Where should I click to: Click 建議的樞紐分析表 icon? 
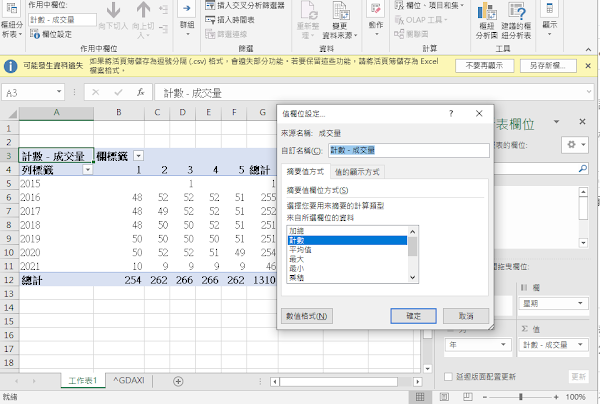pos(517,11)
